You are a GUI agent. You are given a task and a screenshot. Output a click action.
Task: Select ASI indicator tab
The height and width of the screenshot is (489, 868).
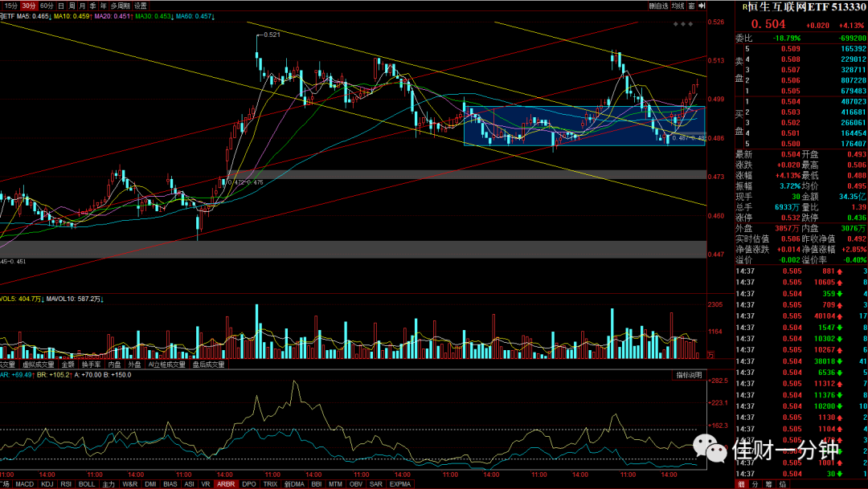(190, 484)
